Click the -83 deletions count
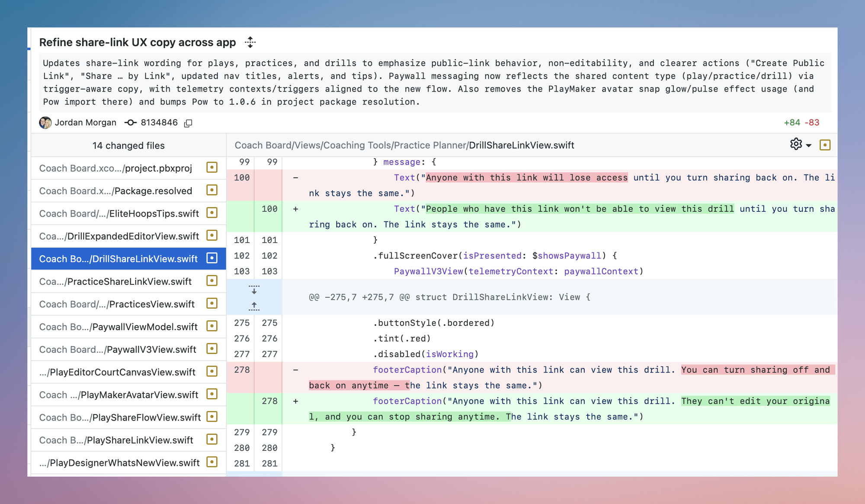865x504 pixels. click(x=812, y=123)
